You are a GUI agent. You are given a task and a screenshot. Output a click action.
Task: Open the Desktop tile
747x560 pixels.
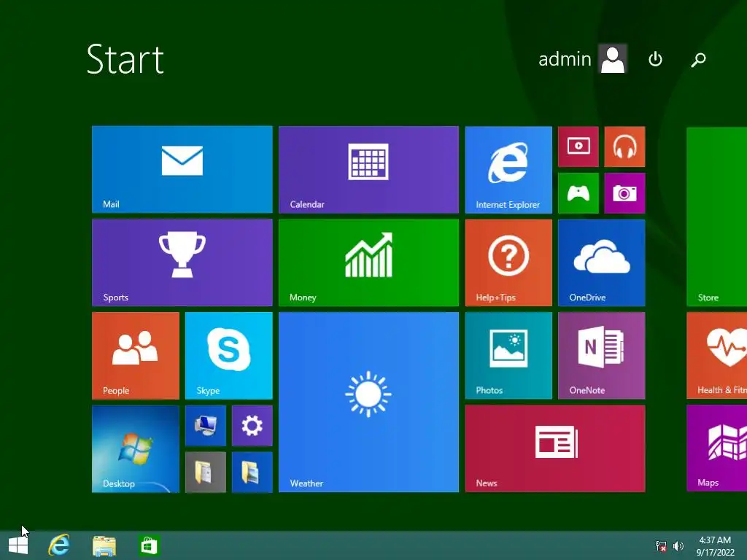coord(135,448)
